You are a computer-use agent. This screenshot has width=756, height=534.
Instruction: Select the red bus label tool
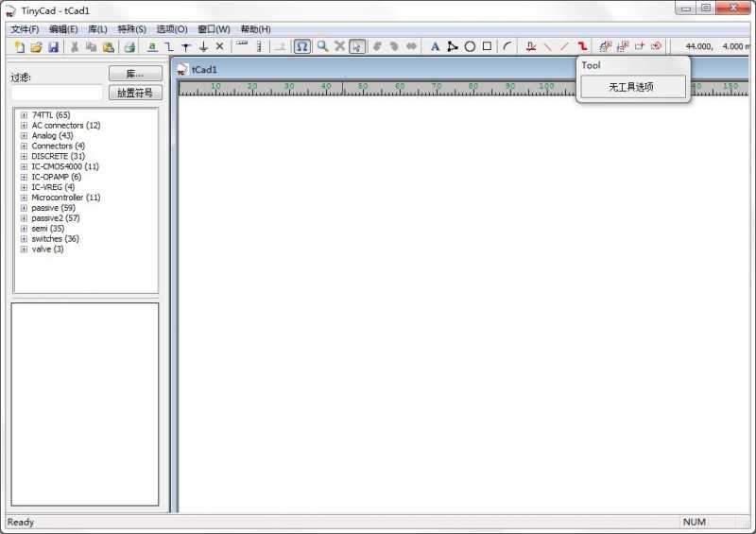531,47
